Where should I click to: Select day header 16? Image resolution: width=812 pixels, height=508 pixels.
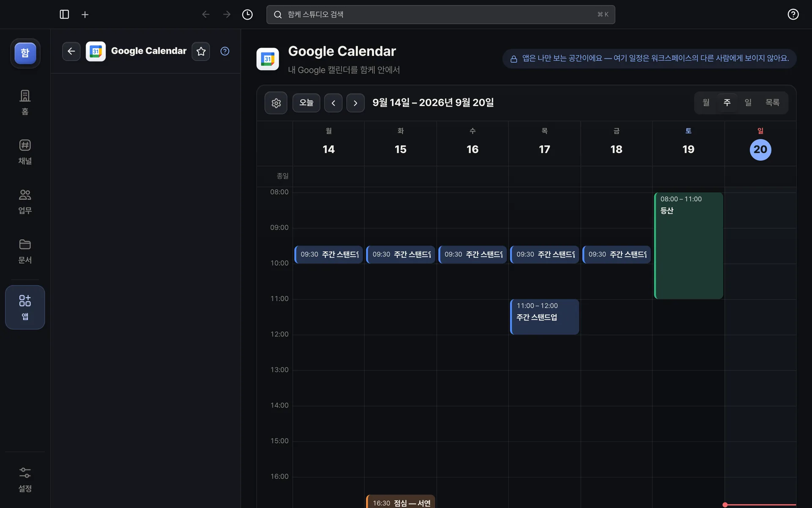pyautogui.click(x=472, y=149)
